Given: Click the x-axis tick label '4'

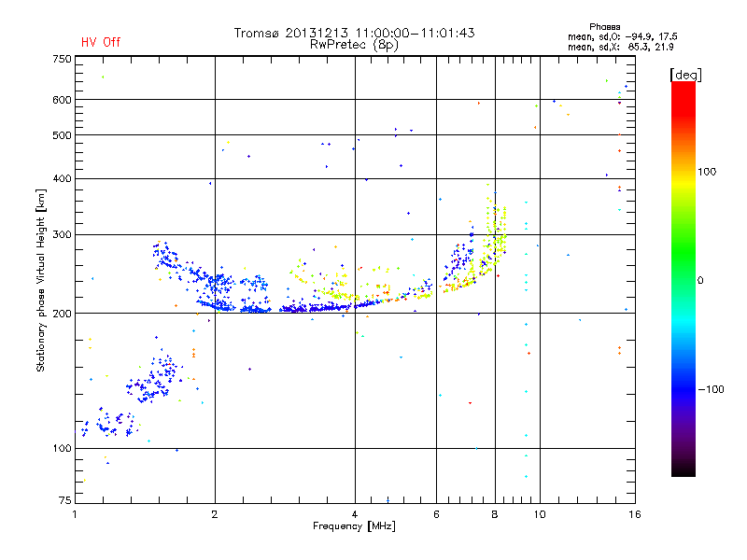Looking at the screenshot, I should click(x=355, y=514).
